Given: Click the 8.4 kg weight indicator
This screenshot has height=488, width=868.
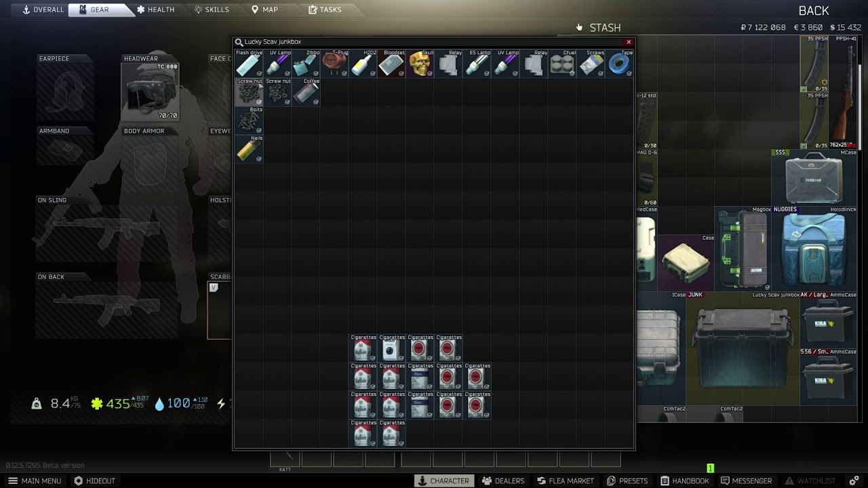Looking at the screenshot, I should pos(56,403).
